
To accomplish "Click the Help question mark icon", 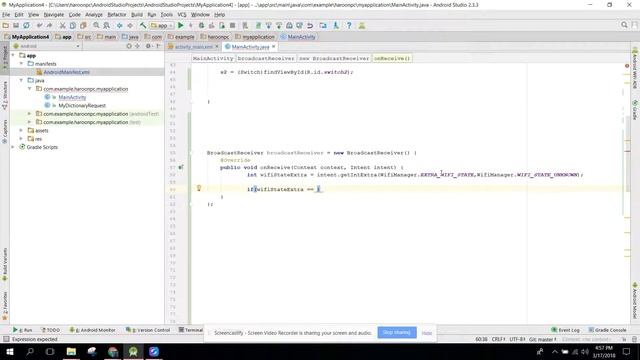I will click(x=349, y=25).
